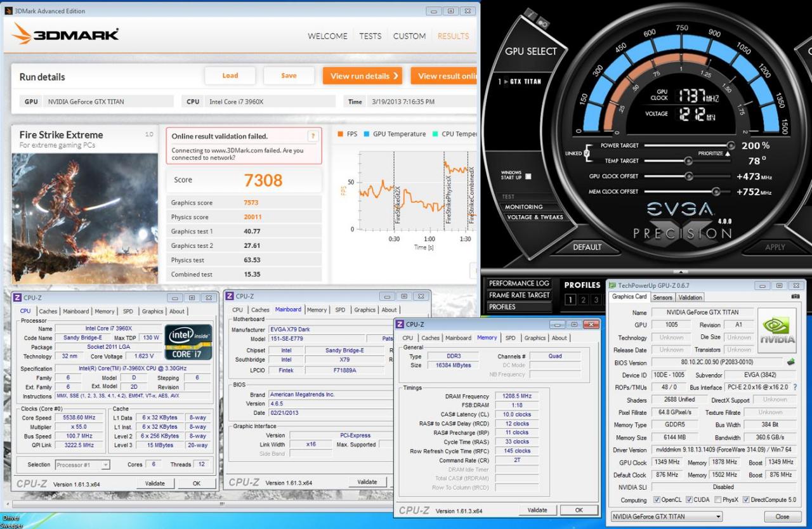
Task: Click the GPU-Z screenshot camera icon
Action: (796, 297)
